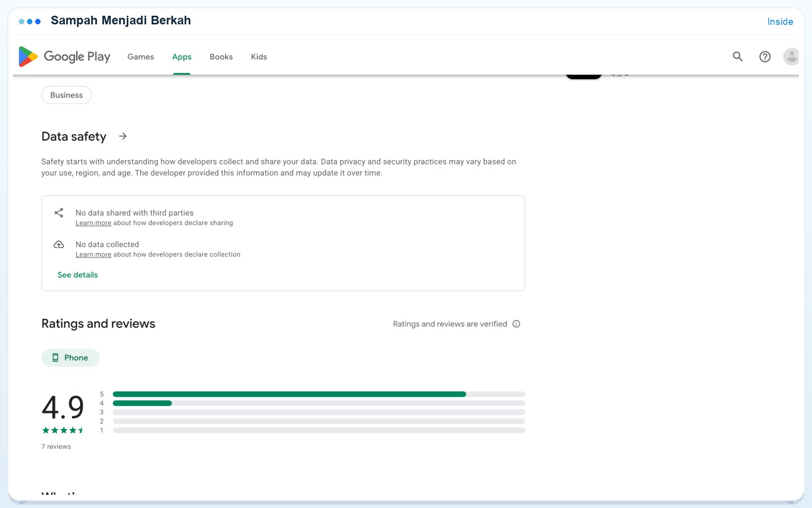Click 'Ratings and reviews are verified' text

click(450, 324)
